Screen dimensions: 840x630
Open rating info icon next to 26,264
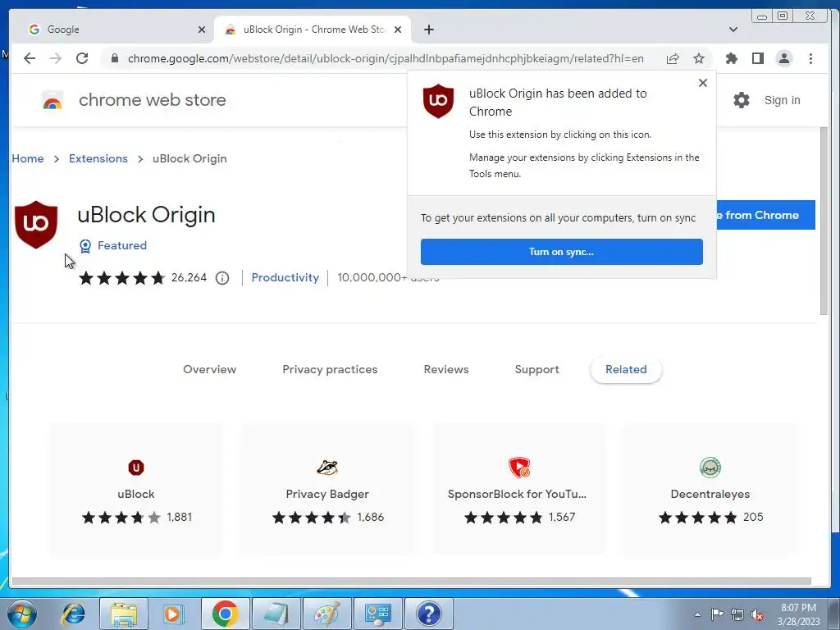pyautogui.click(x=222, y=278)
